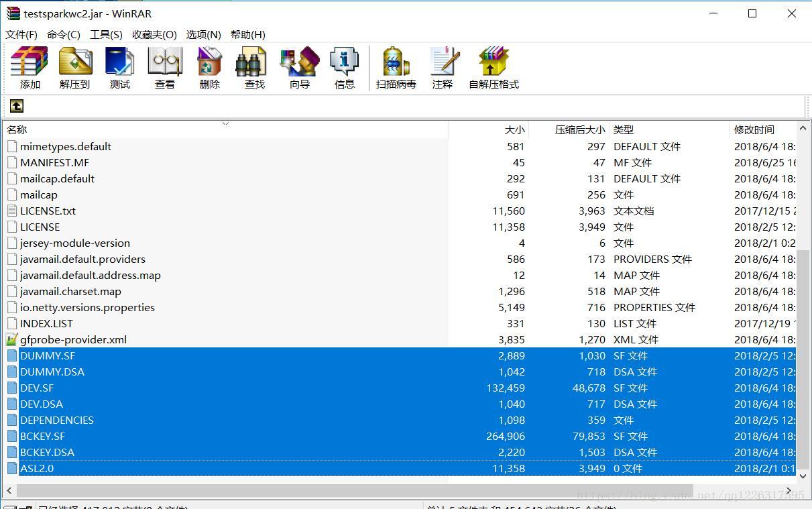Click the LICENSE.txt document icon

12,211
